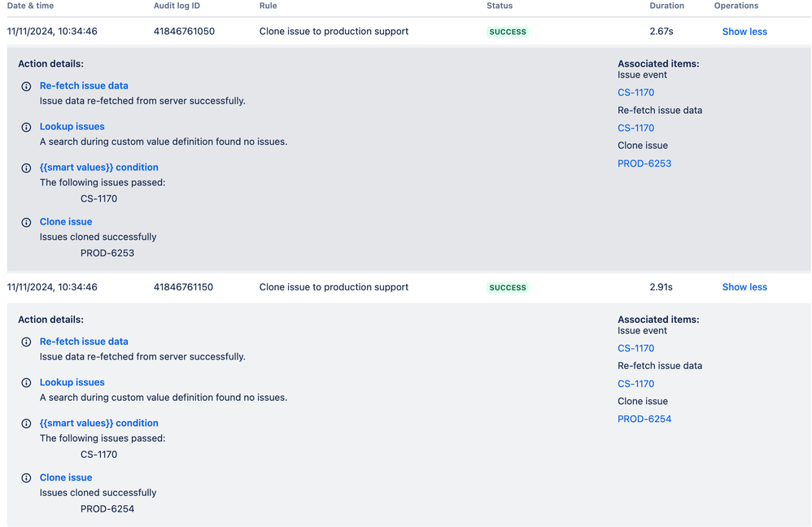812x527 pixels.
Task: Collapse log entry 41846761050 with Show less
Action: pyautogui.click(x=744, y=32)
